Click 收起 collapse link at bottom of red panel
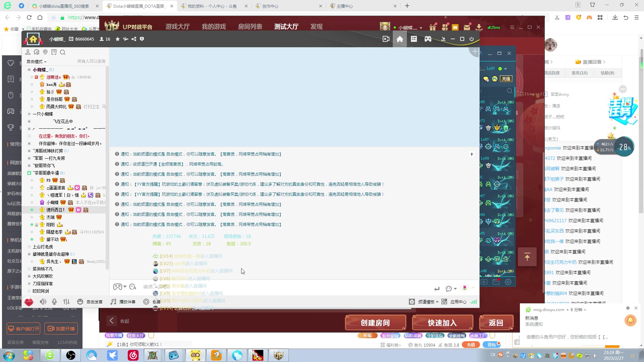644x362 pixels. click(125, 321)
